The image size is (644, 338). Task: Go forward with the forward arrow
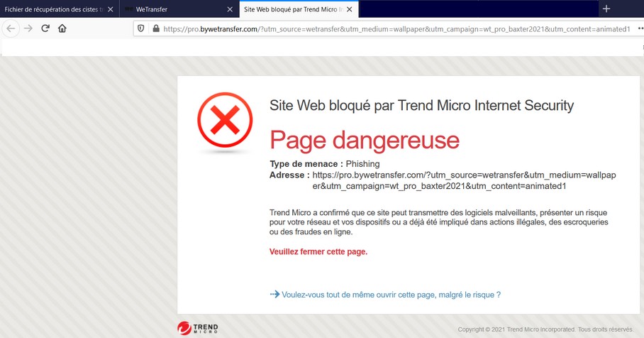28,28
